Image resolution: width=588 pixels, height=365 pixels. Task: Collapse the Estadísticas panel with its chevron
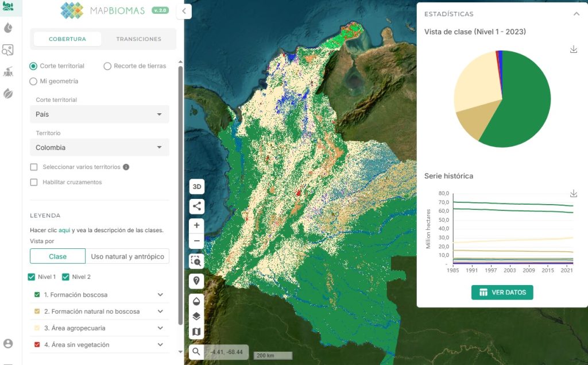[577, 14]
